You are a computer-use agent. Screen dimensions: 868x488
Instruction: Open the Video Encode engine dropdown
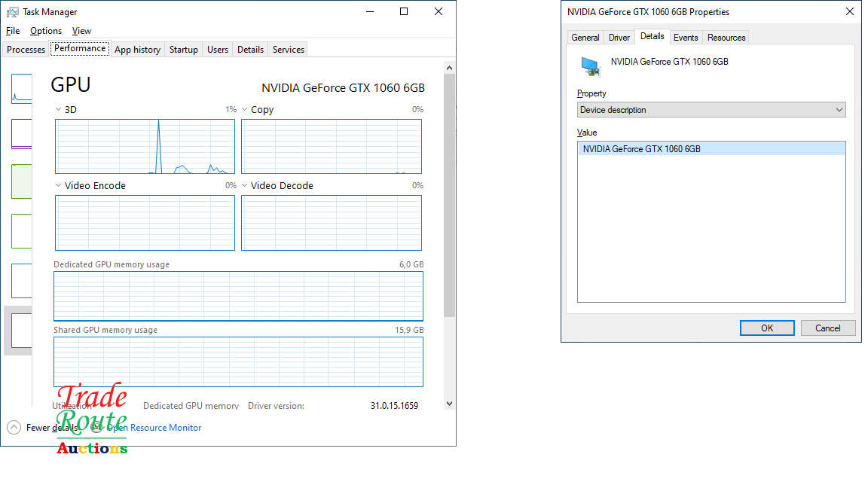pos(59,186)
